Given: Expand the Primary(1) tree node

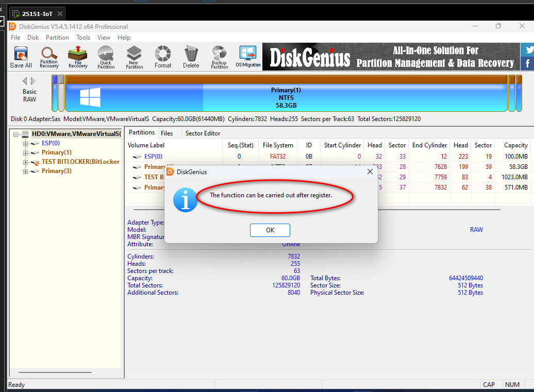Looking at the screenshot, I should pyautogui.click(x=25, y=153).
